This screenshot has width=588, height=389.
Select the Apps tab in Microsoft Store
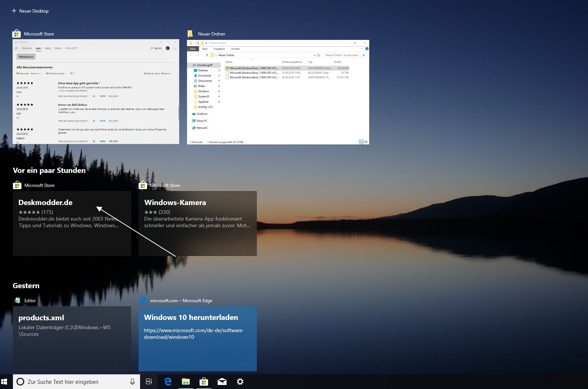point(38,48)
